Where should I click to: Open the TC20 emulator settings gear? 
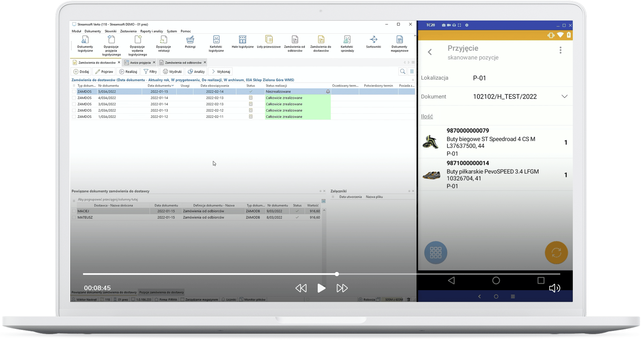pyautogui.click(x=467, y=25)
